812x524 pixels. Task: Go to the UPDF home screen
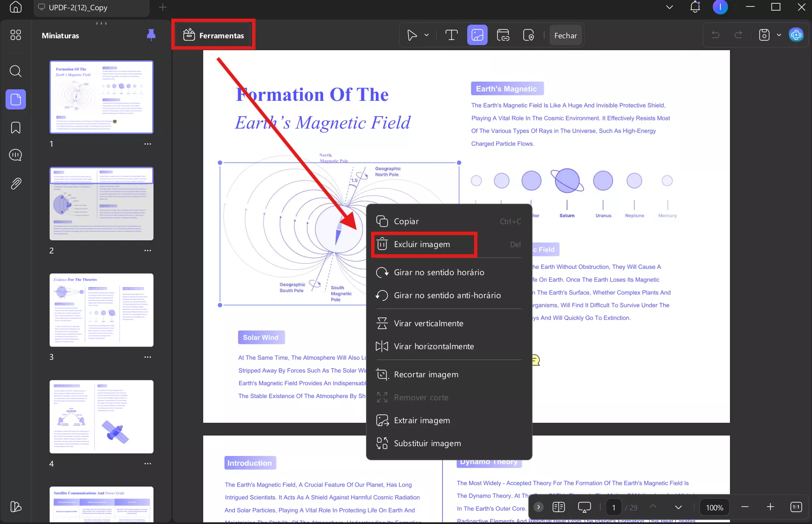(16, 7)
